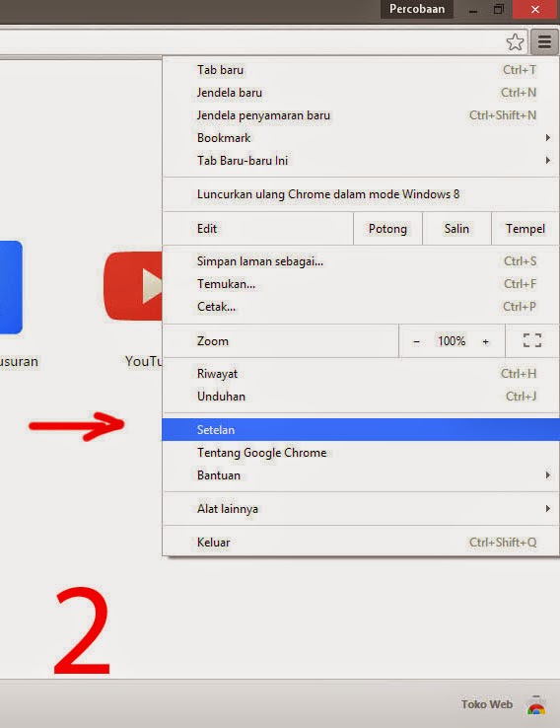Close the Chrome window

point(534,9)
